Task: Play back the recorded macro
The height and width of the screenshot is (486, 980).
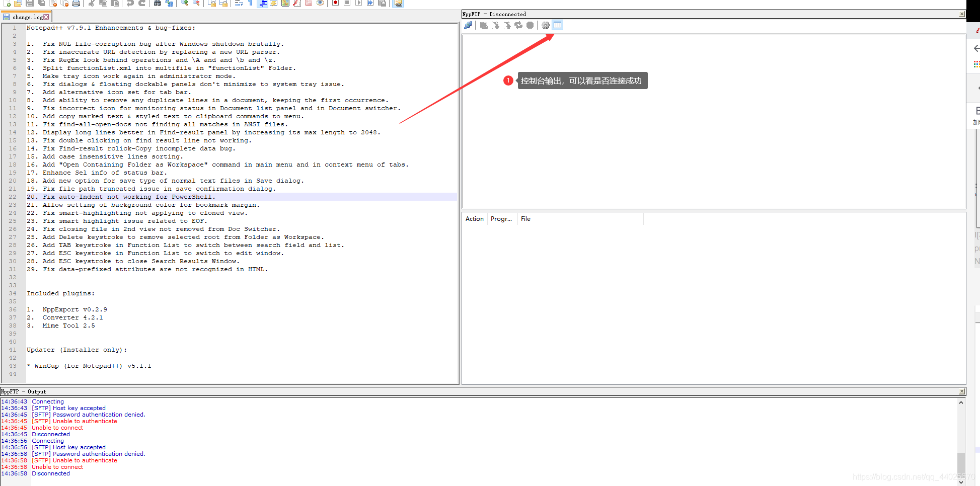Action: click(359, 3)
